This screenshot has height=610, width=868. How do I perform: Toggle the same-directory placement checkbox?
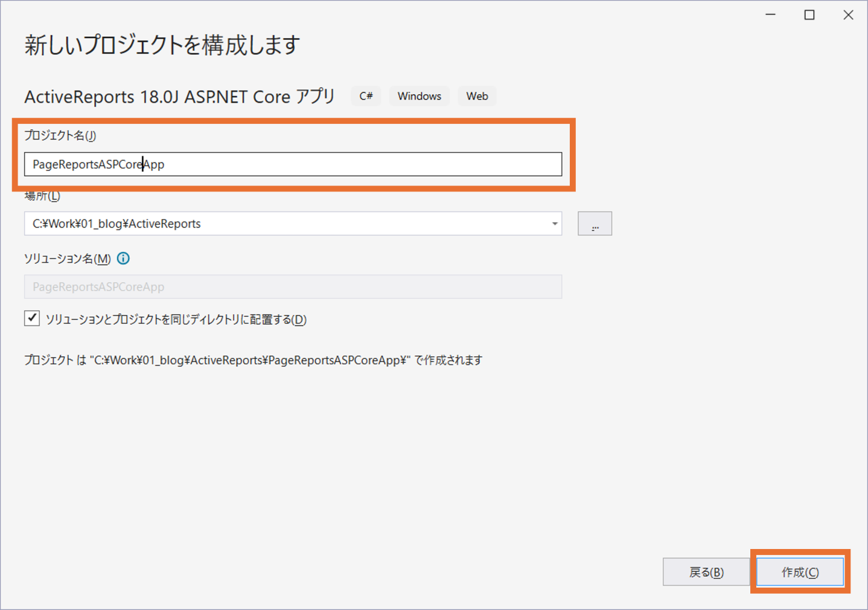tap(32, 318)
